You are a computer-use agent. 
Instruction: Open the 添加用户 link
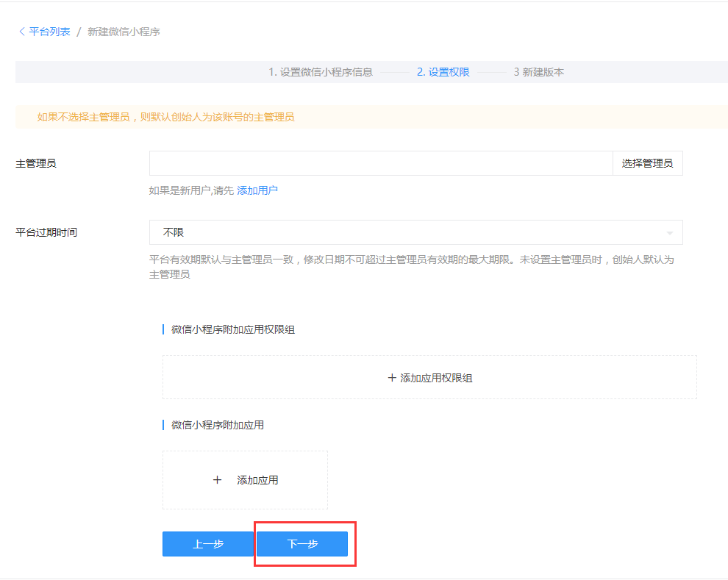coord(257,190)
